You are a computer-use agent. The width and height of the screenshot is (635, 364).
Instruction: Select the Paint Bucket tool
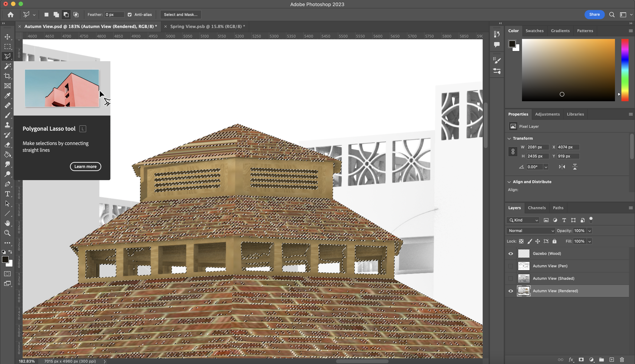[x=7, y=154]
